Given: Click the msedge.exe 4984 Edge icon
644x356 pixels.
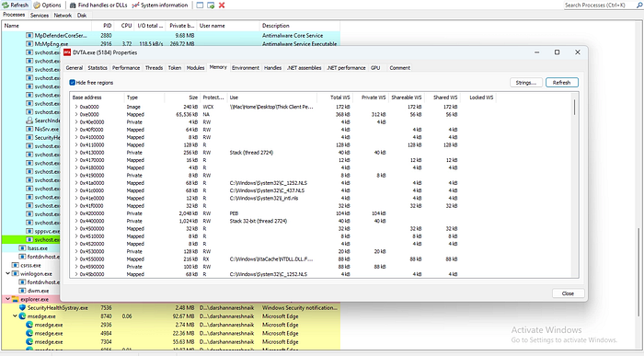Looking at the screenshot, I should pos(29,333).
